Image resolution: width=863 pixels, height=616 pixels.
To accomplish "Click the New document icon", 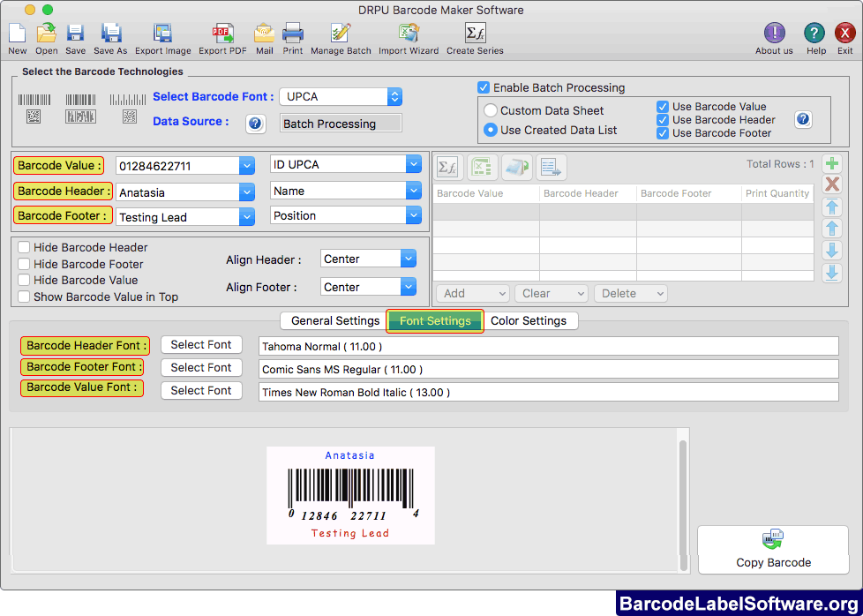I will 17,34.
